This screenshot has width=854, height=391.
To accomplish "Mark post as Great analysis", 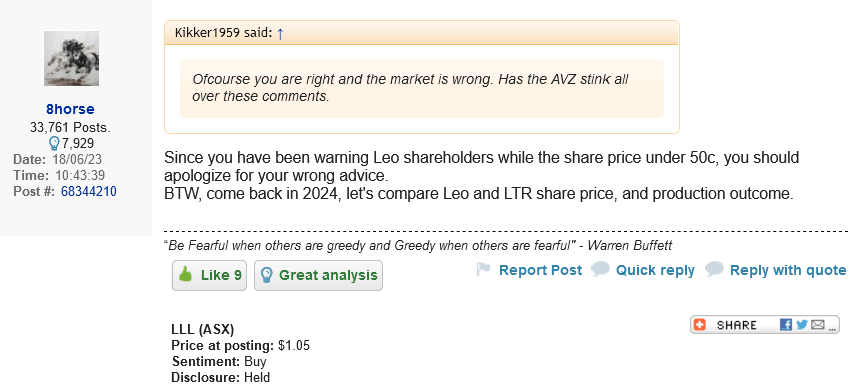I will [319, 275].
